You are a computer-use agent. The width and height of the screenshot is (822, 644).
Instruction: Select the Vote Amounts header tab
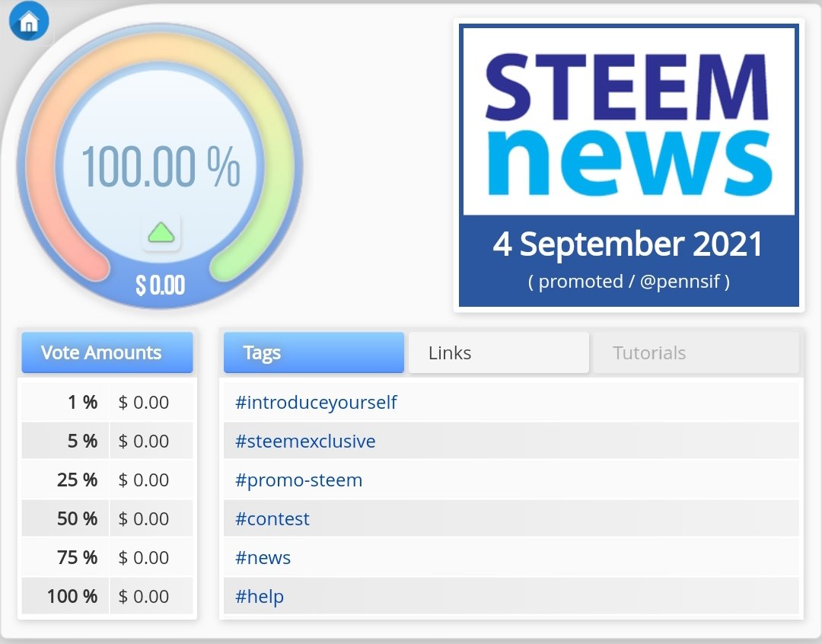107,352
